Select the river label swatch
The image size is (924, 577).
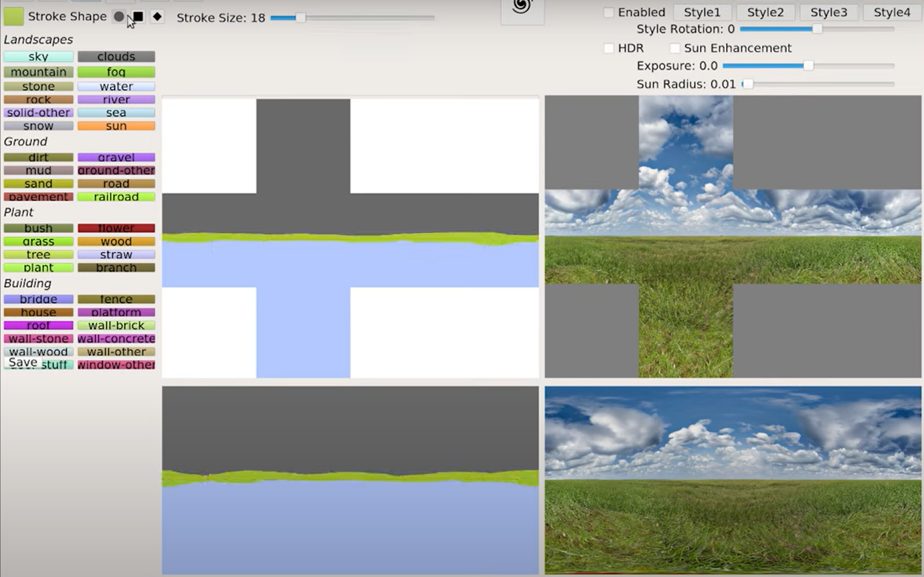coord(116,100)
